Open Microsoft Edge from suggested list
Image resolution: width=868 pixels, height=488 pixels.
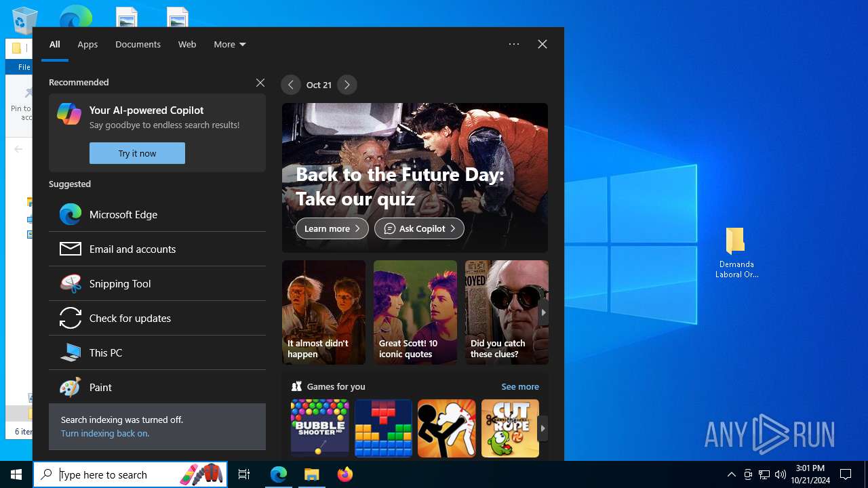[157, 214]
